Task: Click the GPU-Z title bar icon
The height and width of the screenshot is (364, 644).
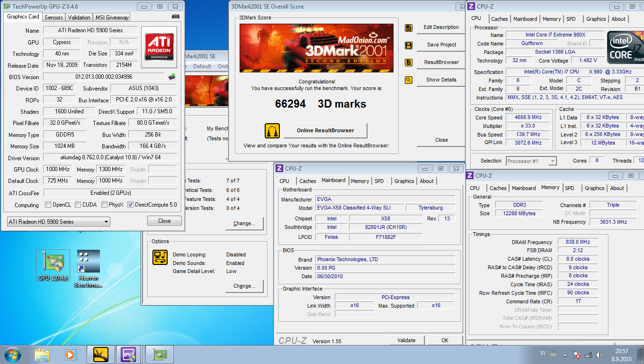Action: coord(8,6)
